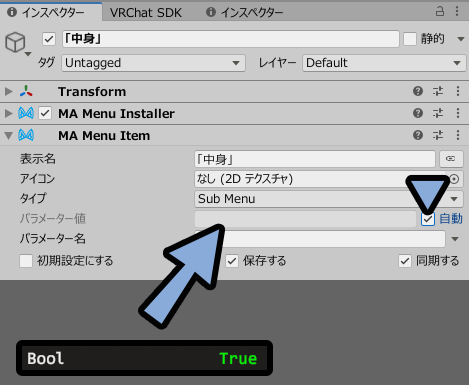Click the GameObject cube icon
This screenshot has width=469, height=385.
(15, 42)
